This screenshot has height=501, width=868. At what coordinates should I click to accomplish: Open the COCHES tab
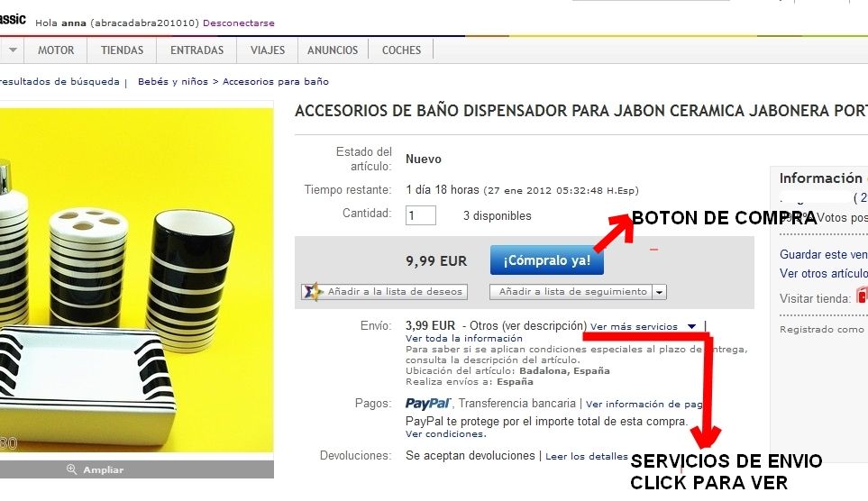click(x=401, y=50)
